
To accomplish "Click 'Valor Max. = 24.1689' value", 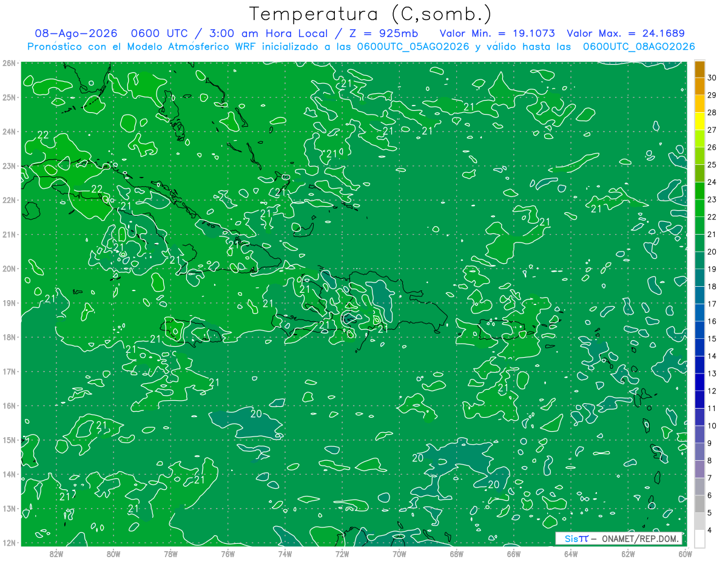I will tap(625, 34).
